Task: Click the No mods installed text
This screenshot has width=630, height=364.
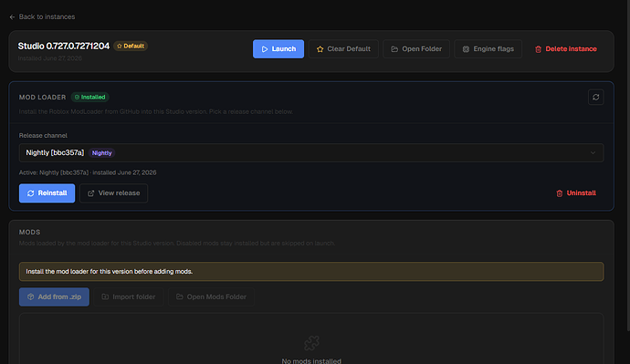Action: [x=311, y=360]
